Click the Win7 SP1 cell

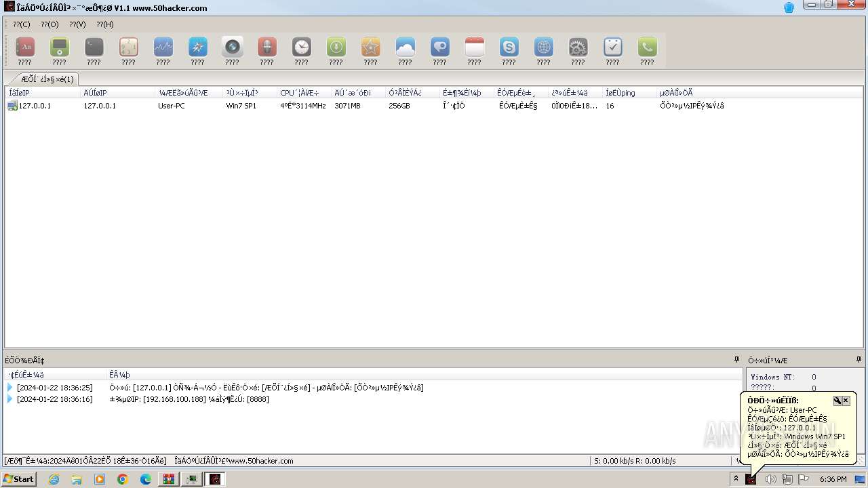241,106
